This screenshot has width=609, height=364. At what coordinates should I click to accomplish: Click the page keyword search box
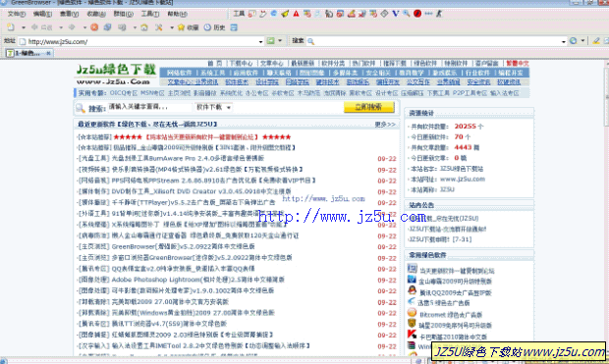tap(149, 107)
